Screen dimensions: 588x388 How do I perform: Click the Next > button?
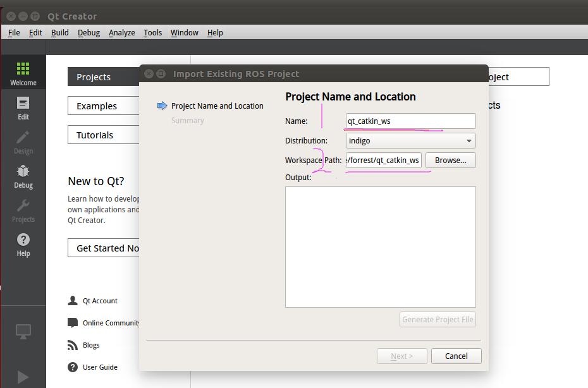402,356
